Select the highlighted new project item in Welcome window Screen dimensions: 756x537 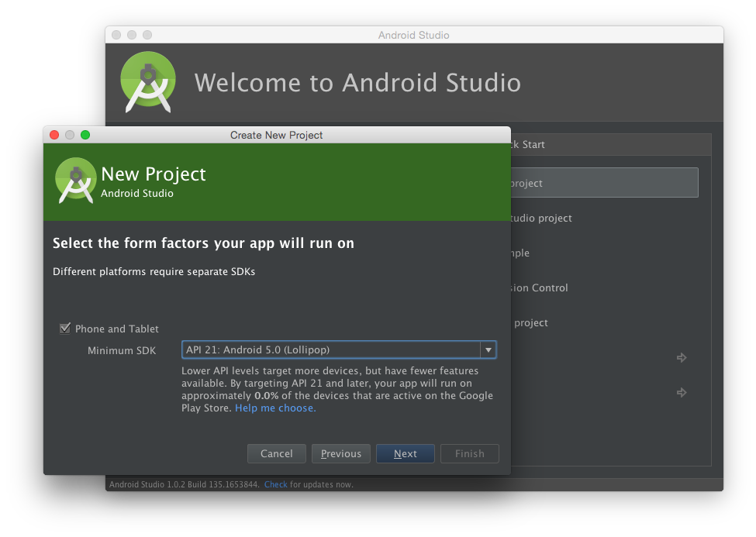[x=605, y=183]
